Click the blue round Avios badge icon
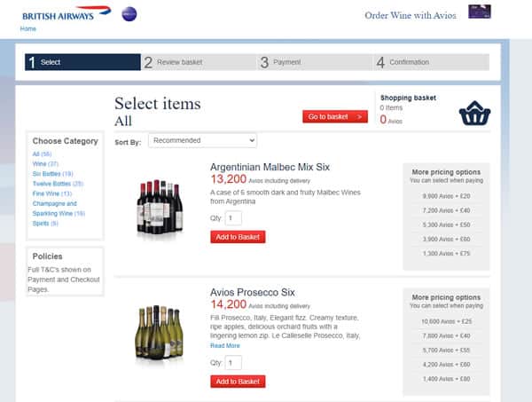Image resolution: width=532 pixels, height=402 pixels. click(x=129, y=14)
